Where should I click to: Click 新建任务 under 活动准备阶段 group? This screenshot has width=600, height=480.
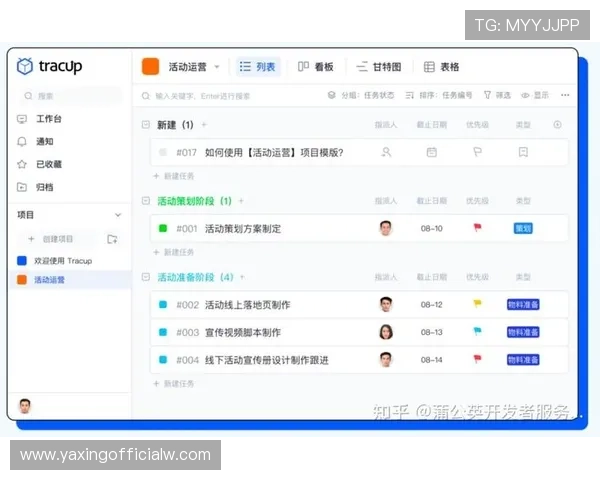[x=174, y=384]
